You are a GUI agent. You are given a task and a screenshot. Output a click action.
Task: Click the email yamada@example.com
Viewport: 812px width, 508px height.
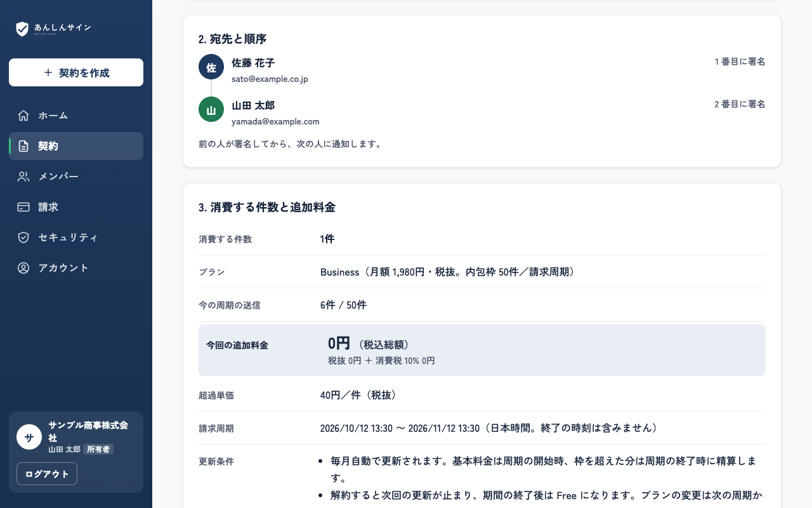pos(275,121)
